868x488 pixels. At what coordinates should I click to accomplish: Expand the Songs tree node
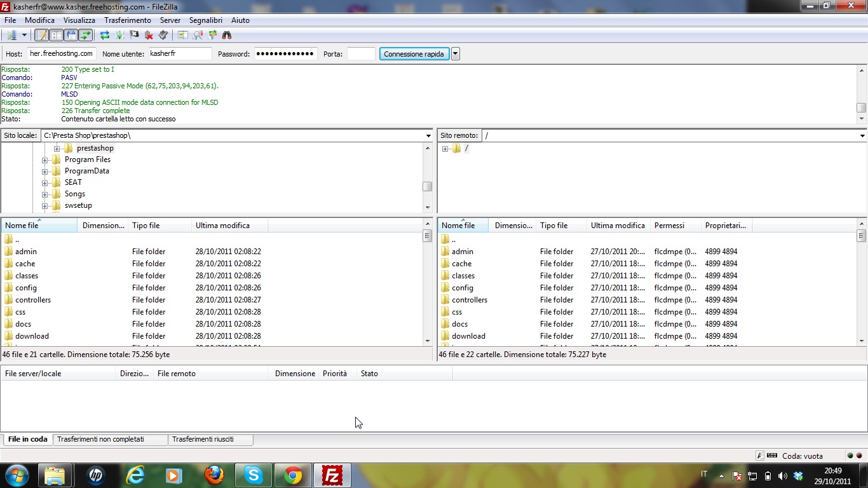point(44,194)
